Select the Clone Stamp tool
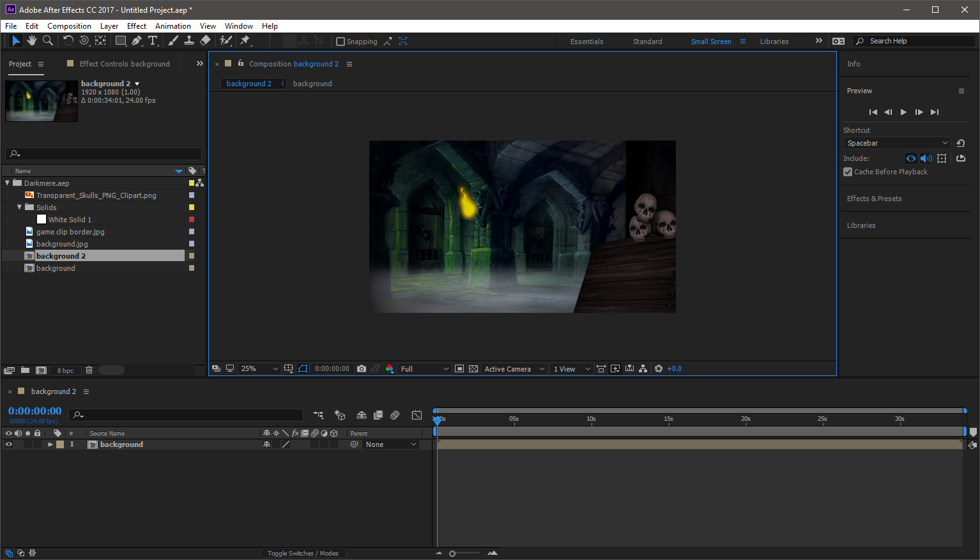This screenshot has width=980, height=560. (189, 41)
